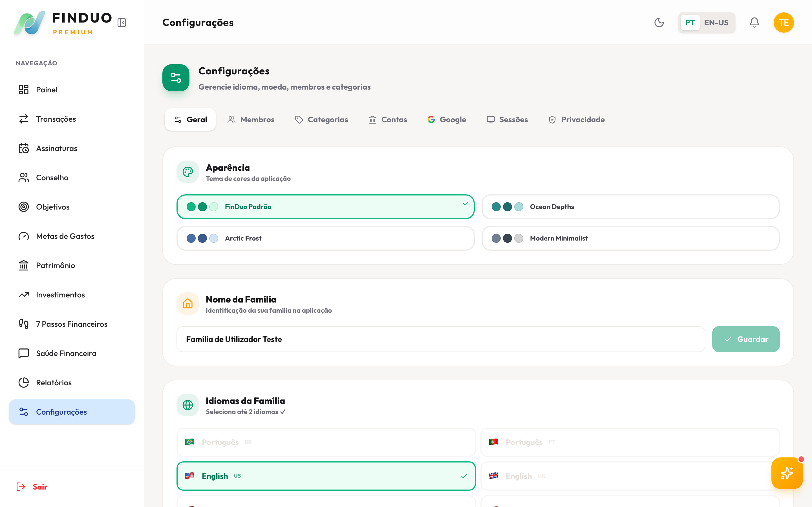Click Sair to log out
Screen dimensions: 812x507
[39, 486]
